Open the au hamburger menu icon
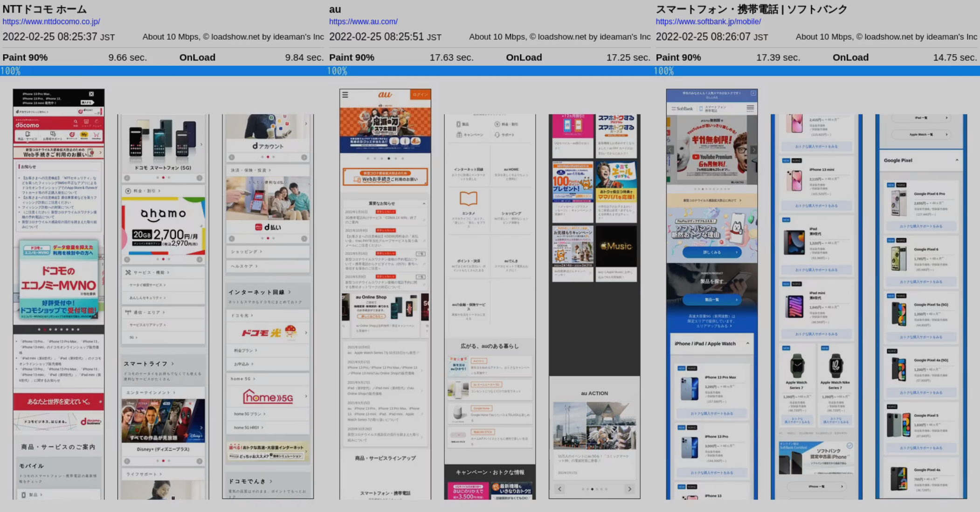 click(345, 95)
